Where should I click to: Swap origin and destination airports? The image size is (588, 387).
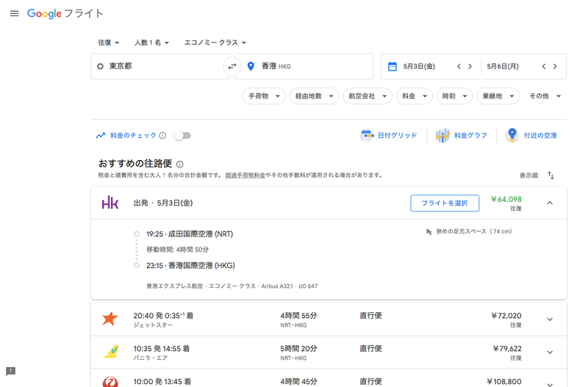pos(232,66)
